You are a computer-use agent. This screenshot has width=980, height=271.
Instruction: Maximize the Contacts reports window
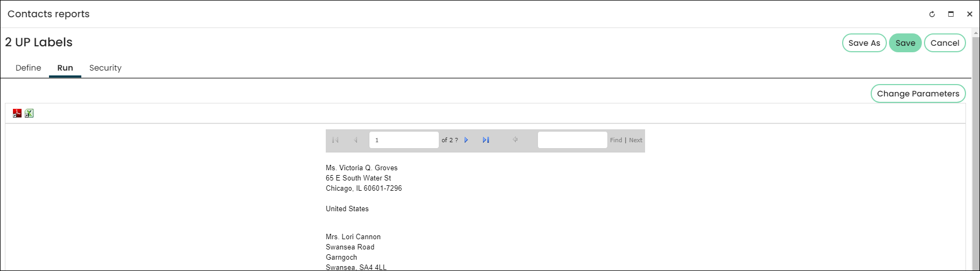coord(951,14)
